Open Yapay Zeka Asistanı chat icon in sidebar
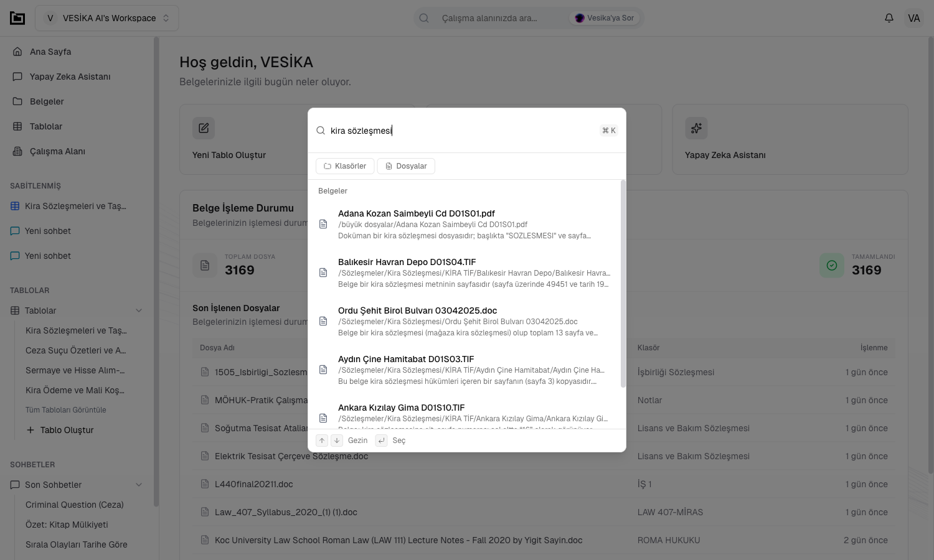 point(17,77)
